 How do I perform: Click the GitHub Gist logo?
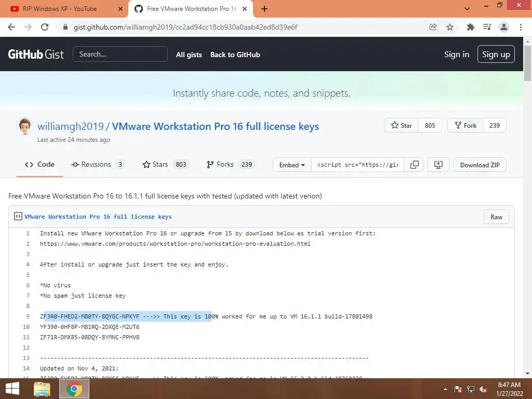36,54
